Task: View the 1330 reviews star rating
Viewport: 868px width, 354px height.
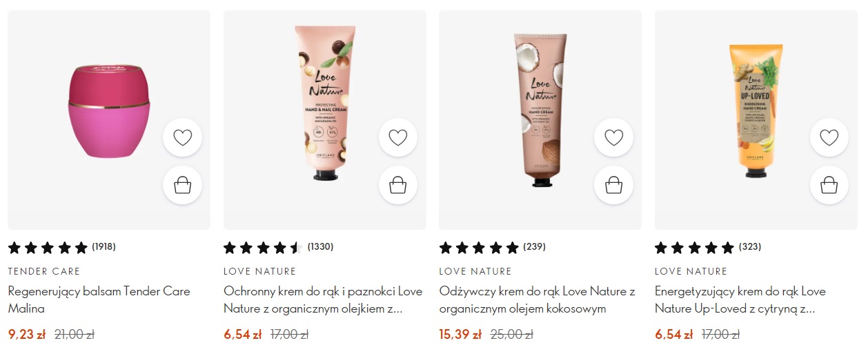Action: click(x=278, y=247)
